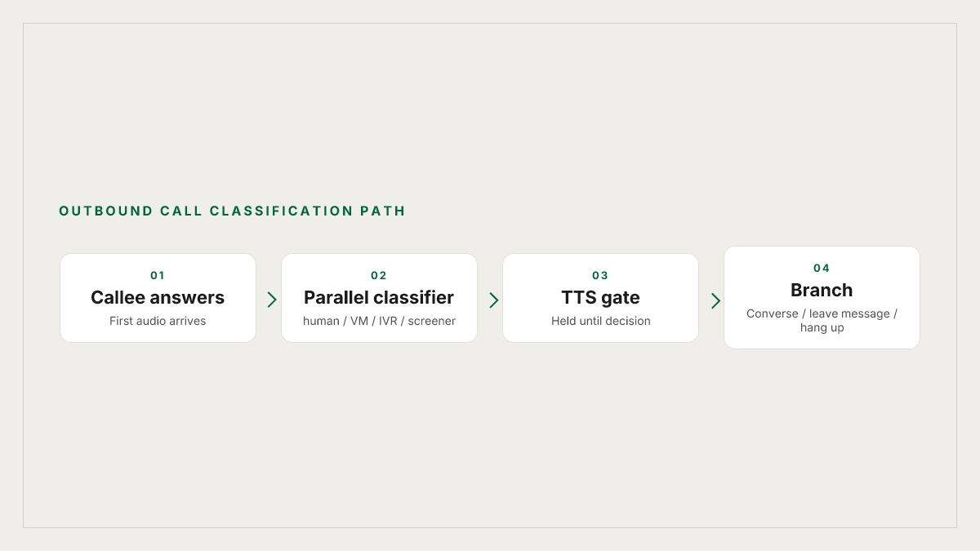Select the Callee answers heading

pos(158,297)
